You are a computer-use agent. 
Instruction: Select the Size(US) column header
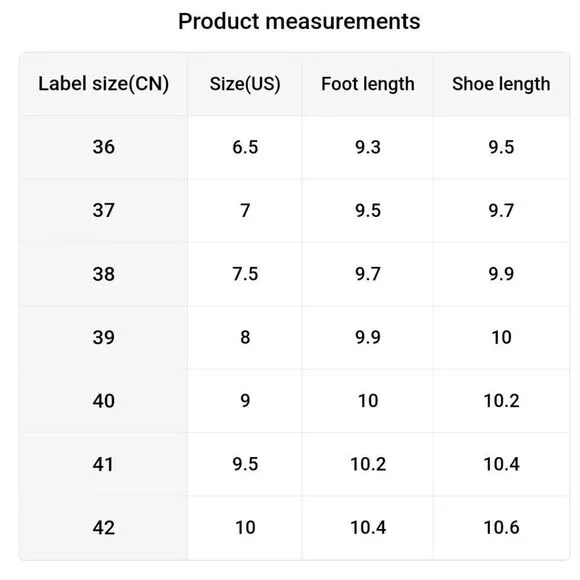tap(245, 84)
